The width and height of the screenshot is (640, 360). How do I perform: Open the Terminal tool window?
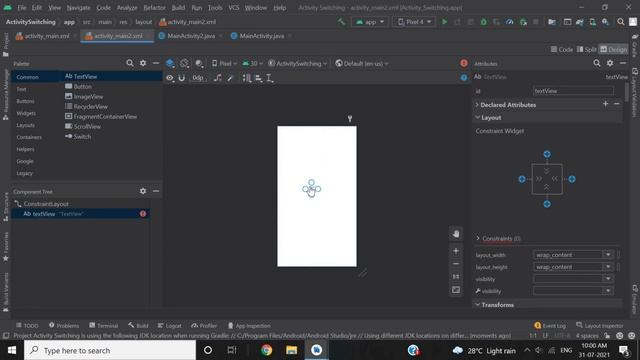point(103,325)
